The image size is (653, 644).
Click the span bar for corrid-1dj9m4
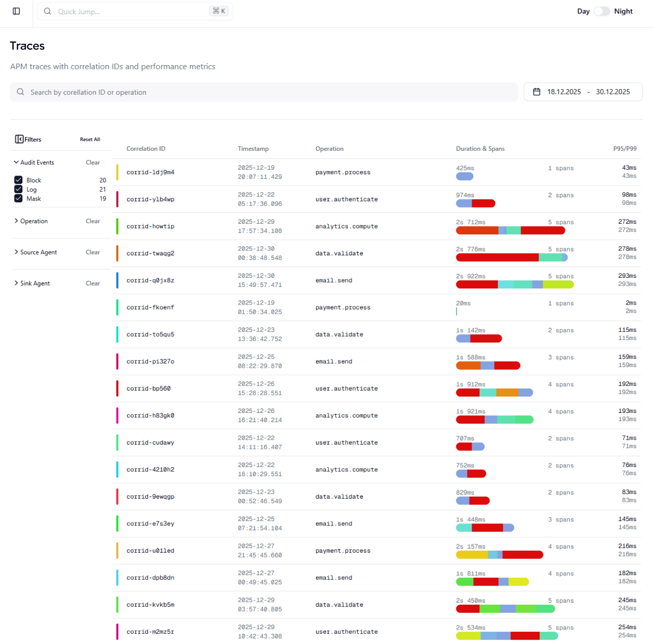(x=465, y=177)
